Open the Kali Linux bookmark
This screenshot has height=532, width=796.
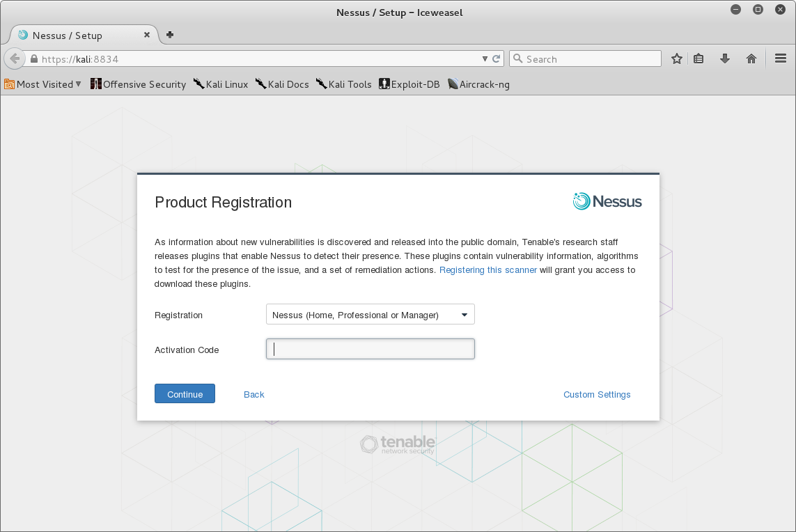click(x=221, y=84)
